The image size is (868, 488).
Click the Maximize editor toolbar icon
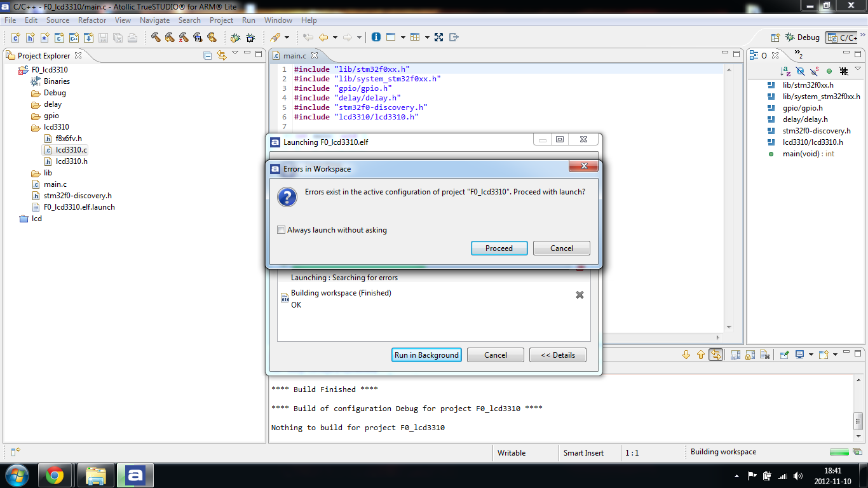click(439, 37)
